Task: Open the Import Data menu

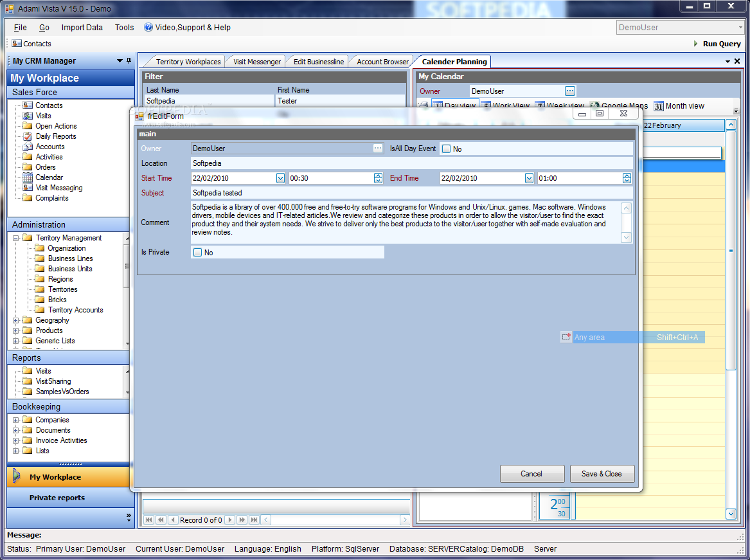Action: click(x=82, y=27)
